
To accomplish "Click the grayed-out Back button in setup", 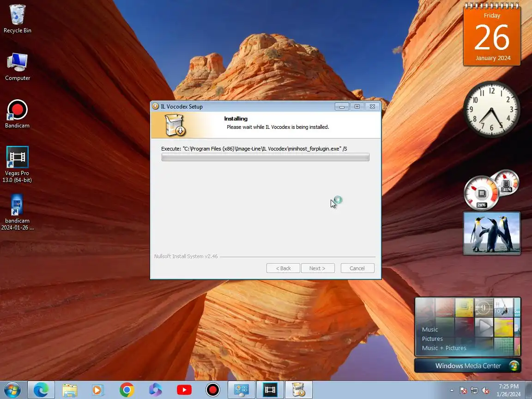I will coord(283,268).
